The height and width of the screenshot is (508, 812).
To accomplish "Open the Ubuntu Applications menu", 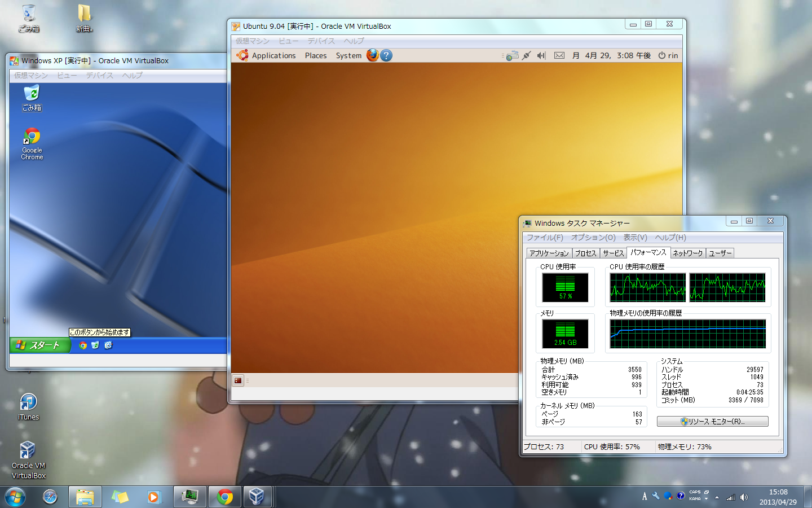I will tap(273, 55).
